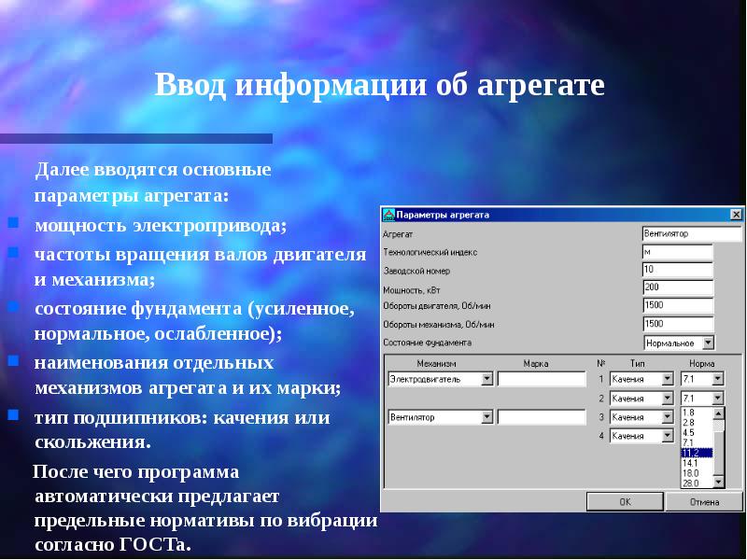The width and height of the screenshot is (747, 560).
Task: Click the Параметры агрегата title bar icon
Action: click(389, 215)
